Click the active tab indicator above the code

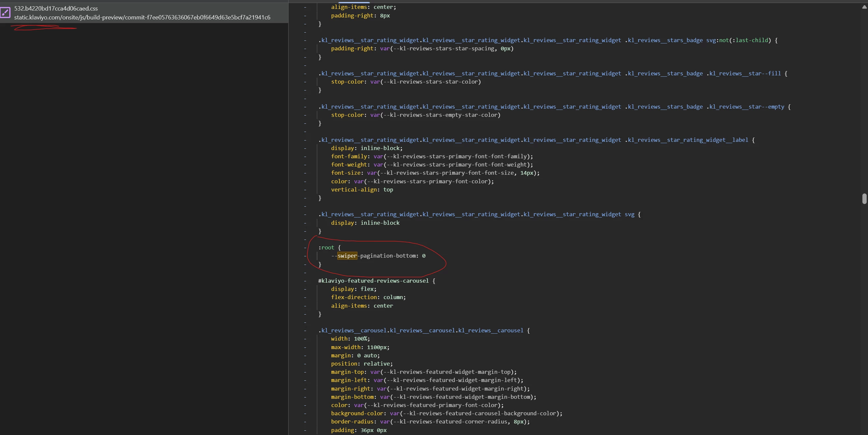(x=354, y=2)
